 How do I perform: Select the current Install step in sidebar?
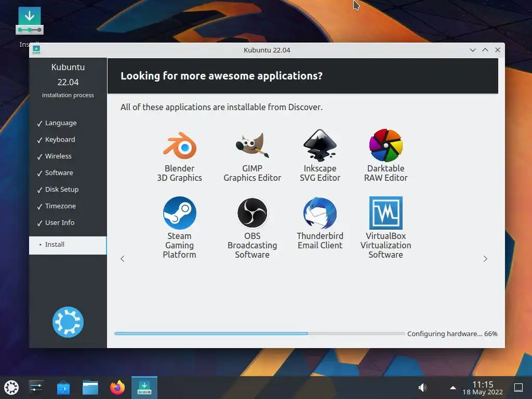(68, 245)
